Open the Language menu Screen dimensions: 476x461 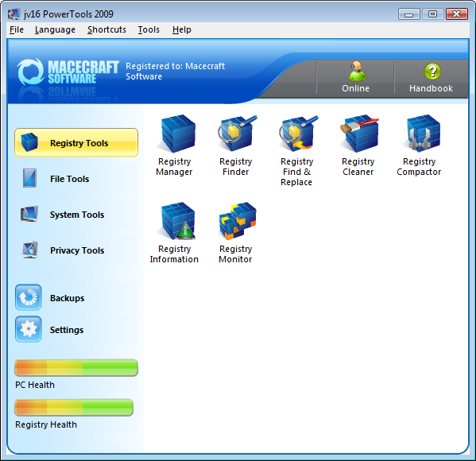(55, 29)
